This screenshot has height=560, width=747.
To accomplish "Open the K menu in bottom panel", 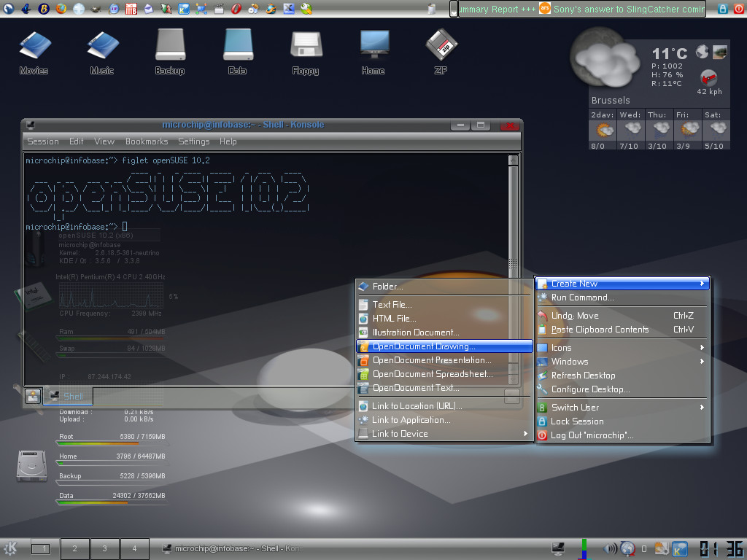I will [x=10, y=548].
